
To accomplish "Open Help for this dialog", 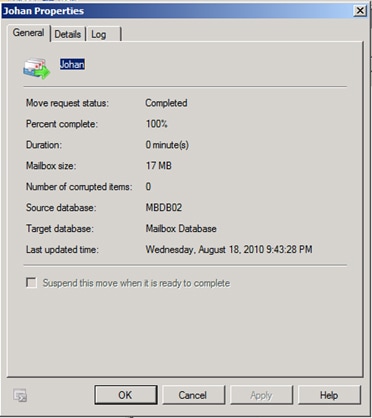I will pos(329,395).
